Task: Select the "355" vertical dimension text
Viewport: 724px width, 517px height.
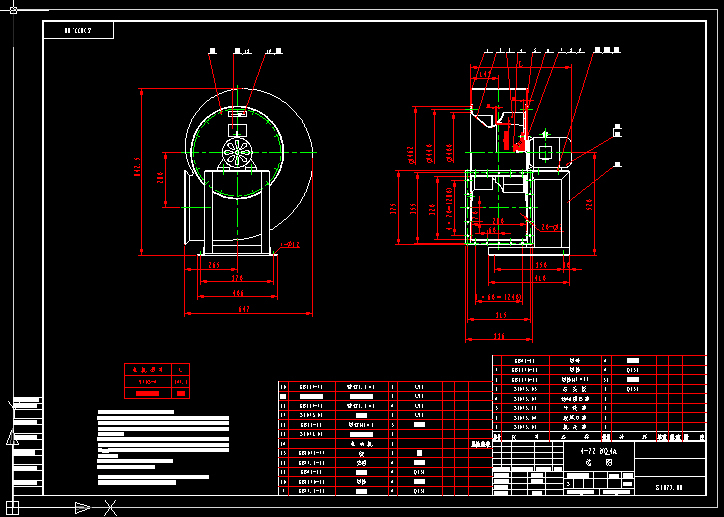Action: (x=413, y=209)
